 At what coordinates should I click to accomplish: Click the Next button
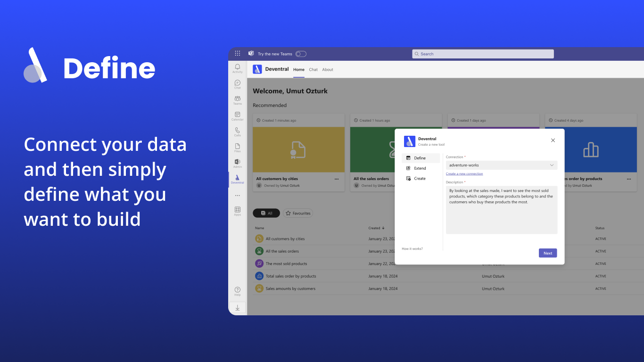click(548, 253)
